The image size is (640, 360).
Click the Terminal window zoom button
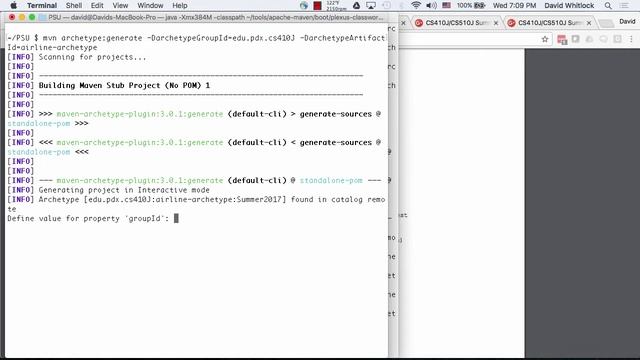point(32,18)
